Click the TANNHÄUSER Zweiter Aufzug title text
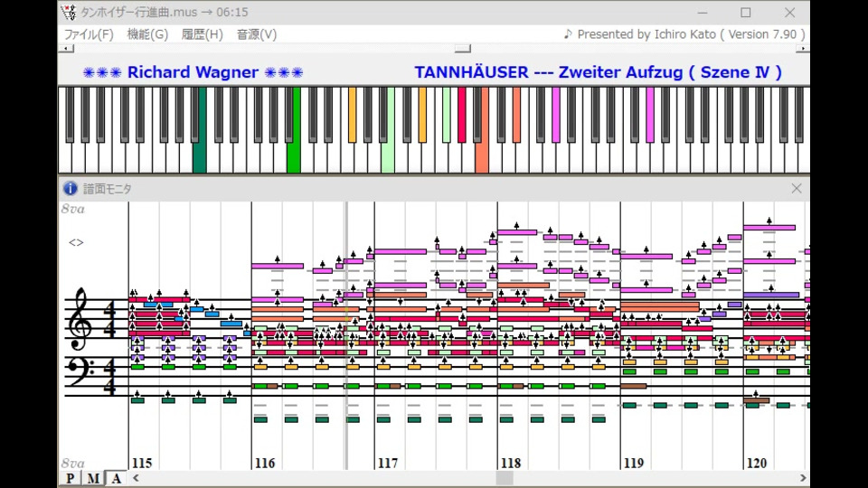Screen dimensions: 868x488 599,72
